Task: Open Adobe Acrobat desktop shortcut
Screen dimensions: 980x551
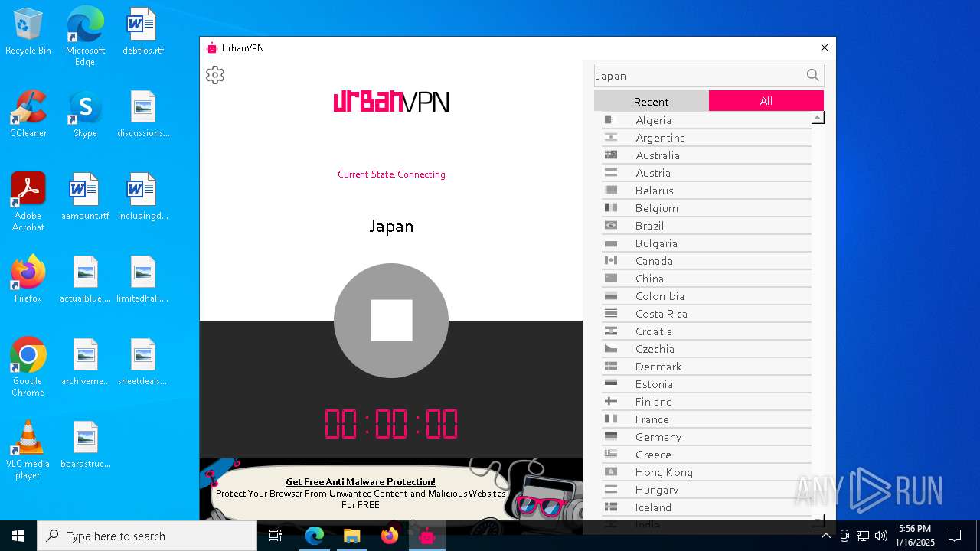Action: [x=28, y=201]
